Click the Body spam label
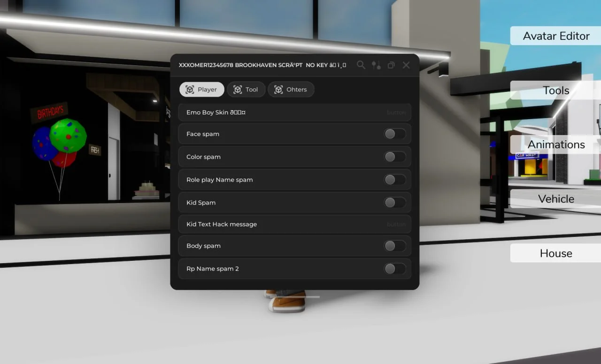601x364 pixels. tap(203, 246)
